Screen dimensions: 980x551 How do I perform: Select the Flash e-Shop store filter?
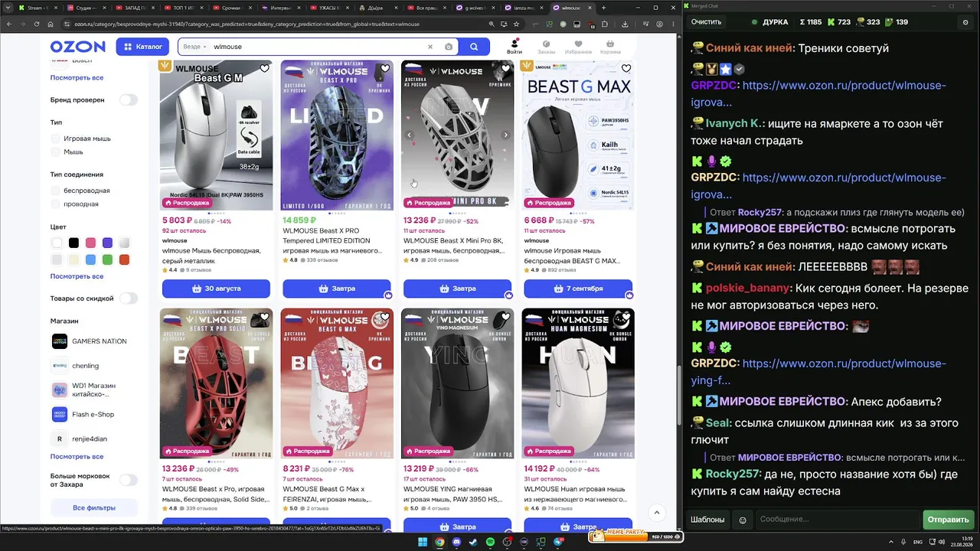[83, 414]
